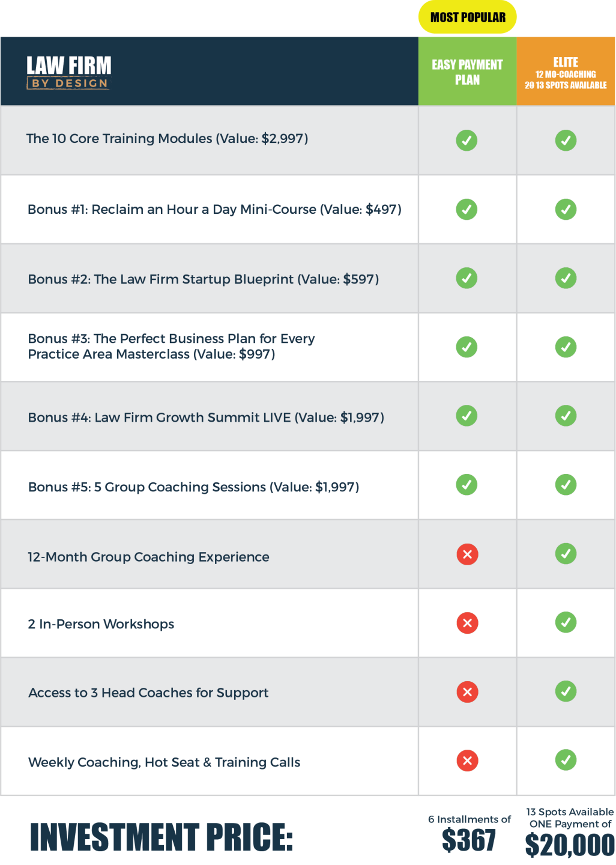Click red X for Weekly Coaching calls
This screenshot has height=865, width=616.
[467, 760]
